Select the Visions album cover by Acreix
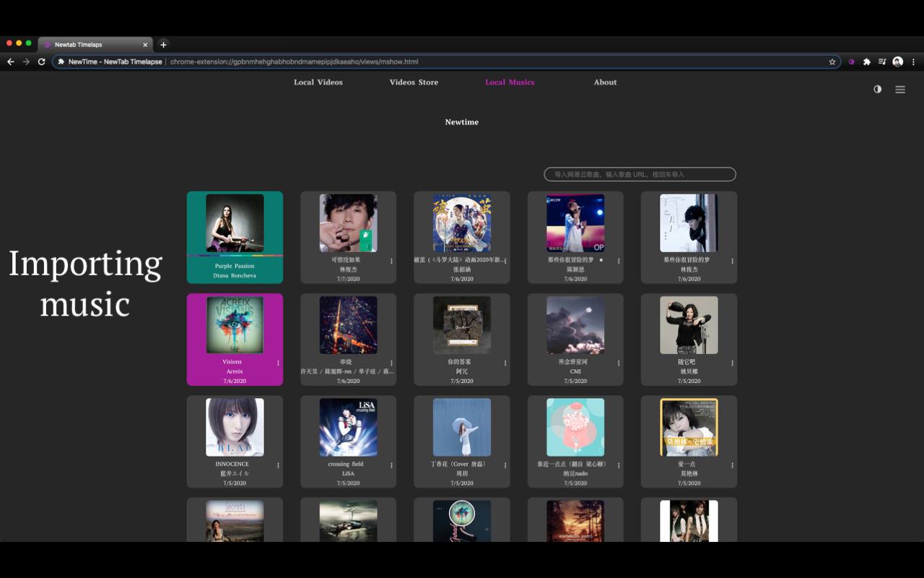This screenshot has width=924, height=578. 235,325
